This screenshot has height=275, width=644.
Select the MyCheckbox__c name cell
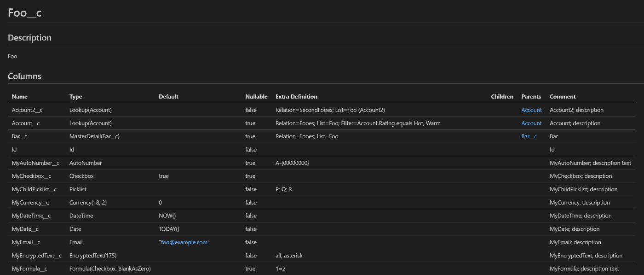[31, 176]
